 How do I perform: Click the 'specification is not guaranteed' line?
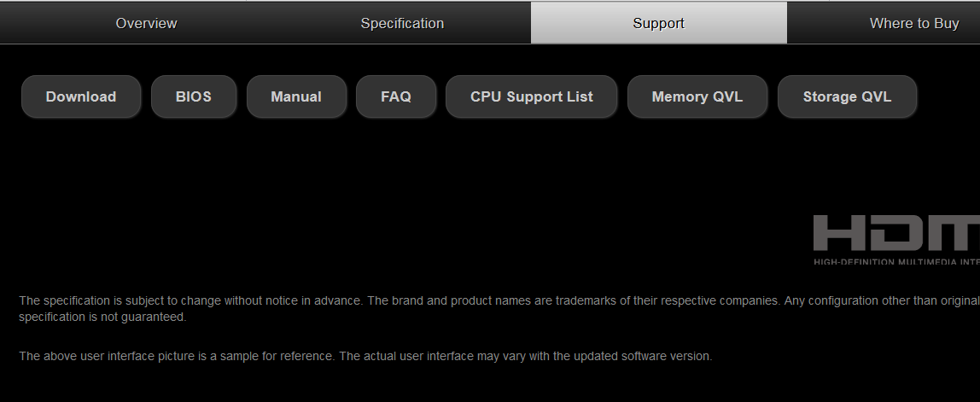[102, 317]
